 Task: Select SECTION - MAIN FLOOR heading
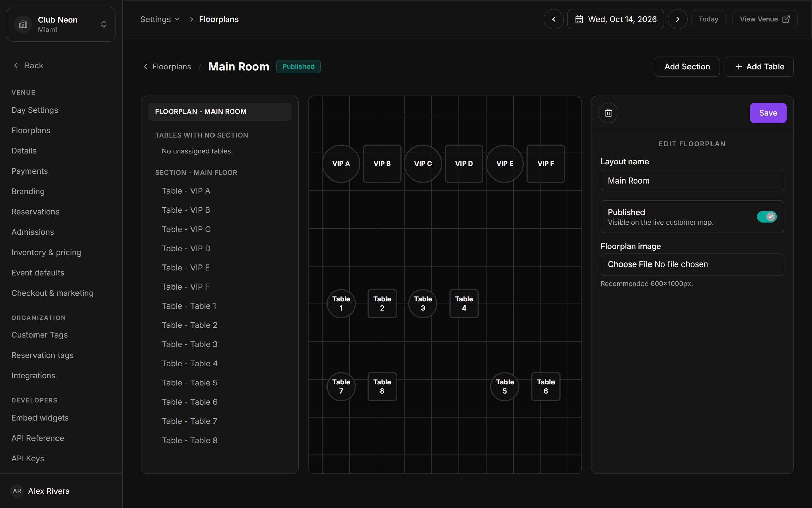[x=196, y=173]
